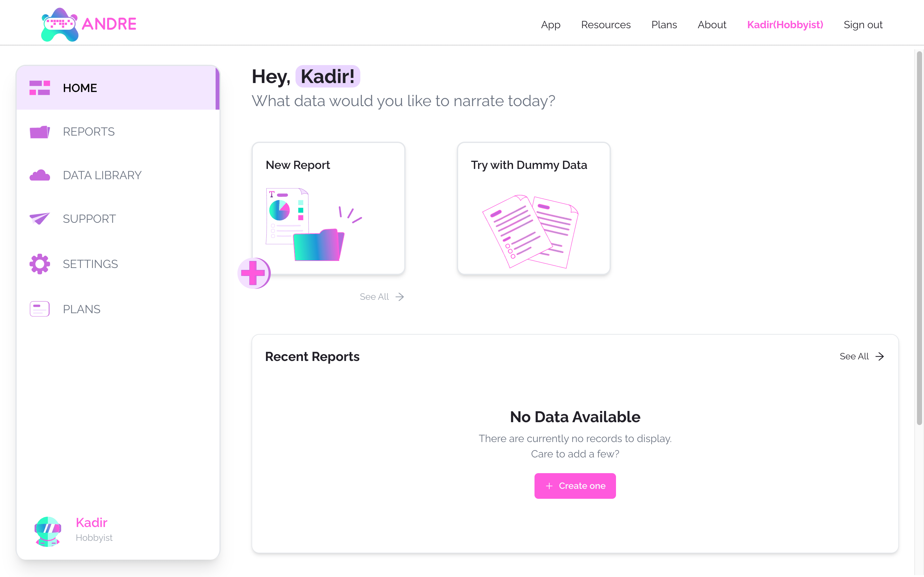
Task: Click the Support paper plane icon
Action: [x=40, y=219]
